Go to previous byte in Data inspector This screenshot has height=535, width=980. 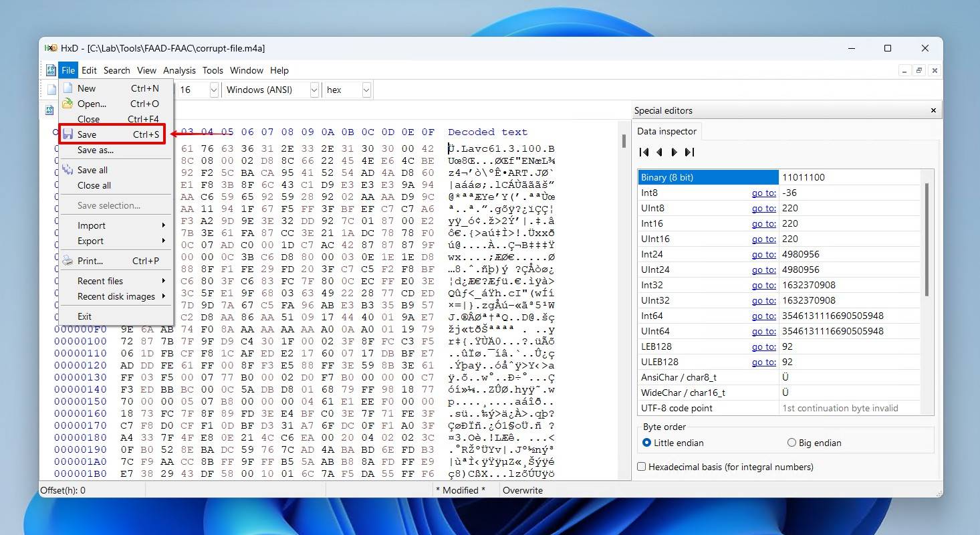click(659, 152)
